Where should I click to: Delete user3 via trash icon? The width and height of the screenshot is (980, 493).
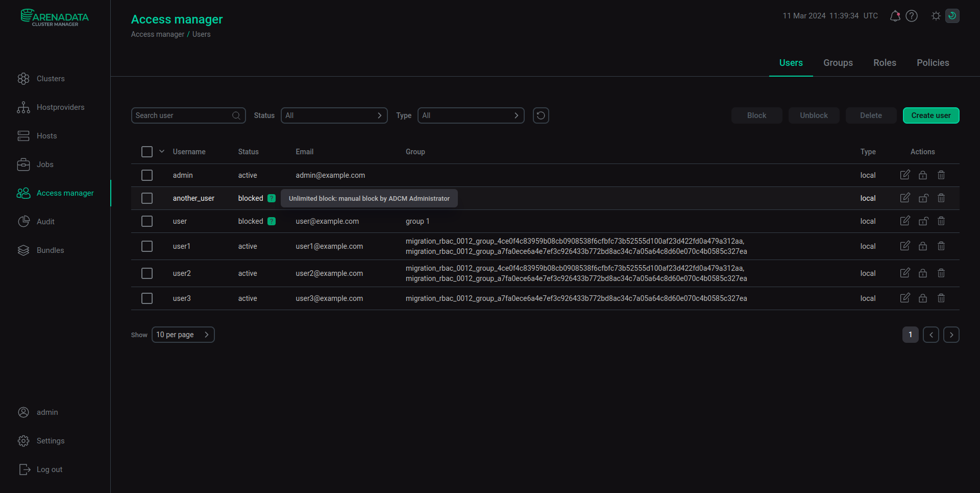click(941, 298)
